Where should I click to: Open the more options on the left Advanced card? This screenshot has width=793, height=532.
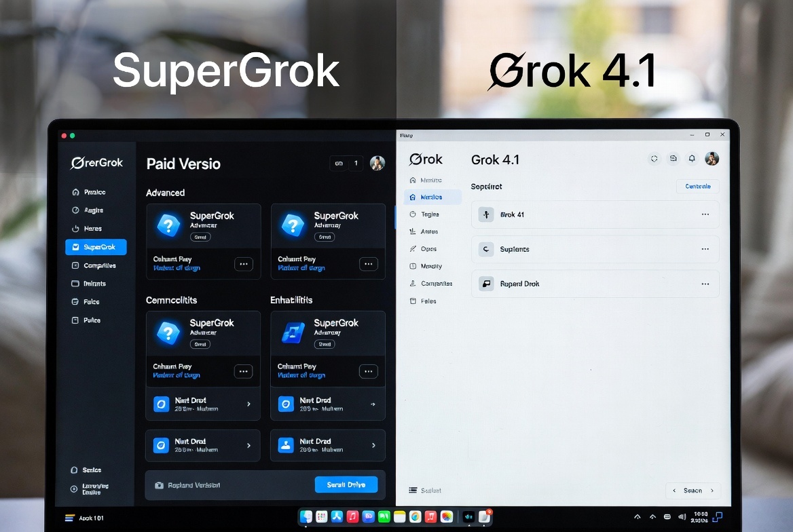[x=244, y=264]
